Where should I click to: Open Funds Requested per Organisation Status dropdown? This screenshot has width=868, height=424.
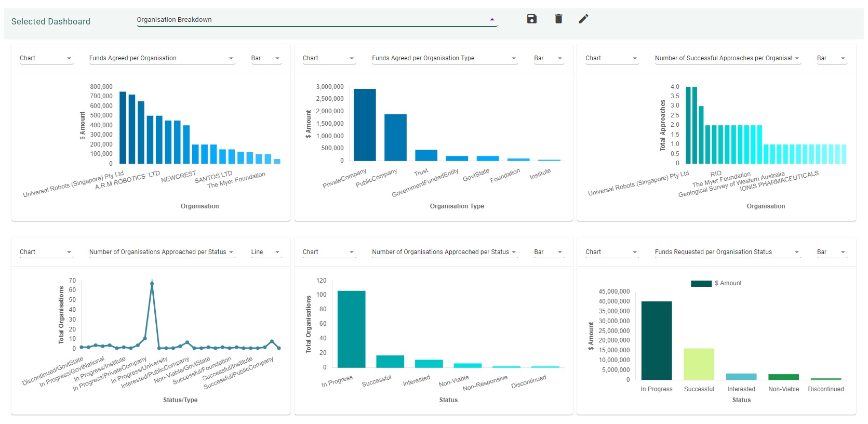click(727, 252)
